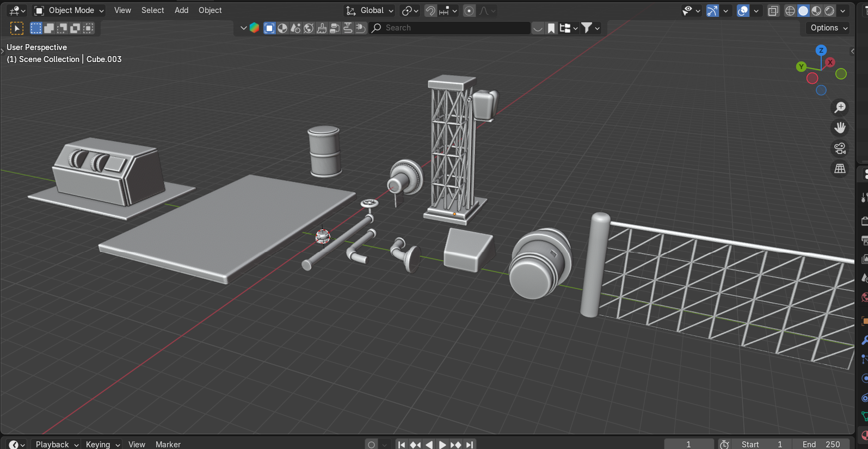Open the Marker menu in timeline
The width and height of the screenshot is (868, 449).
coord(168,445)
